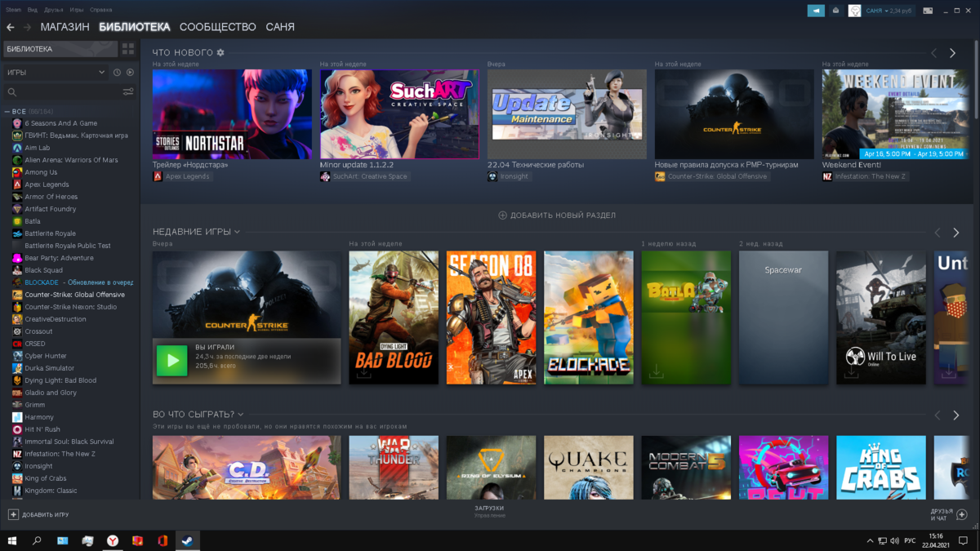Open the САНЯ profile tab
The height and width of the screenshot is (551, 980).
280,27
